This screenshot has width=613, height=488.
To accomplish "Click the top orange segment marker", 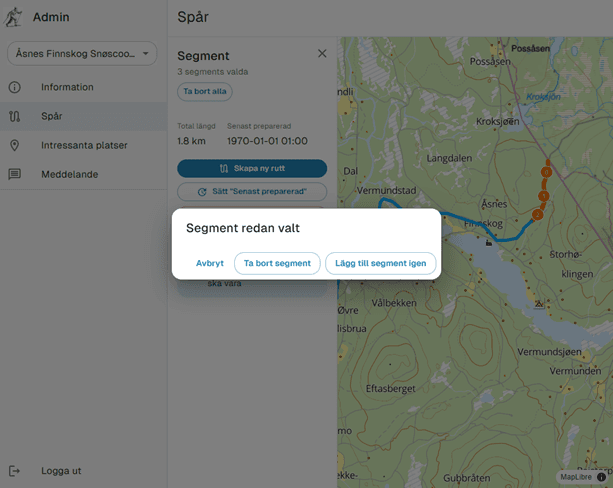I will pyautogui.click(x=546, y=172).
